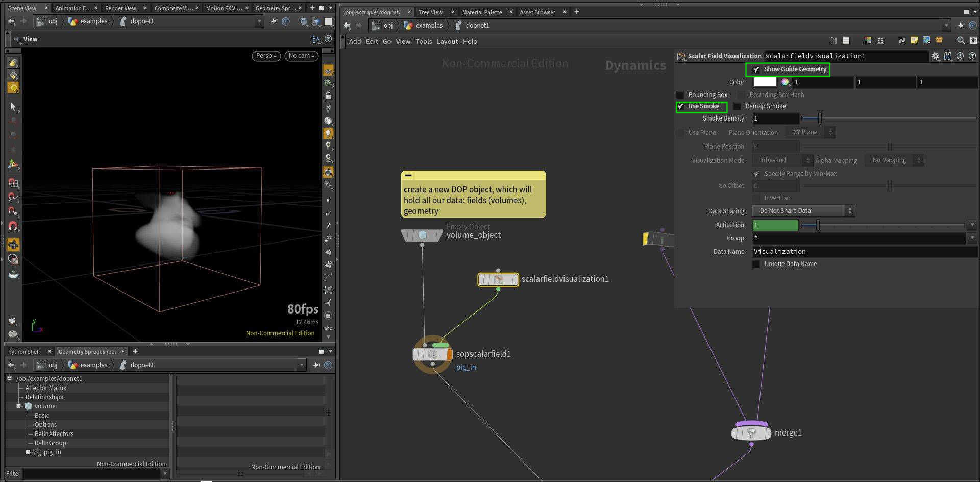The width and height of the screenshot is (980, 482).
Task: Click the No cam button
Action: (x=301, y=56)
